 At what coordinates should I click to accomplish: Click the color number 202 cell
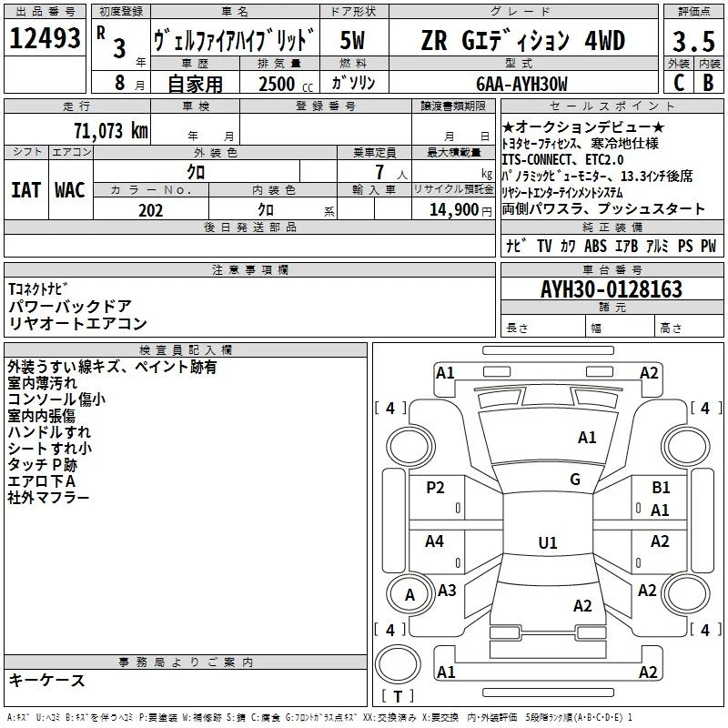(151, 210)
